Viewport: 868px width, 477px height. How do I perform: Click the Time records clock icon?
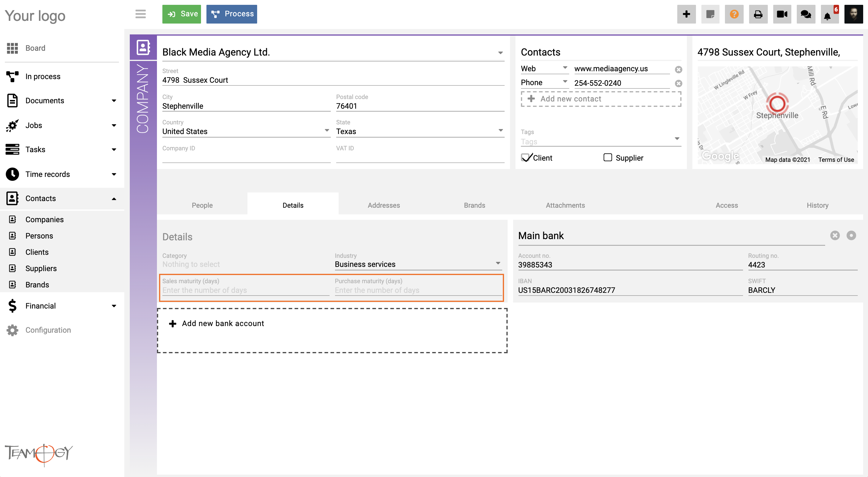(x=12, y=174)
